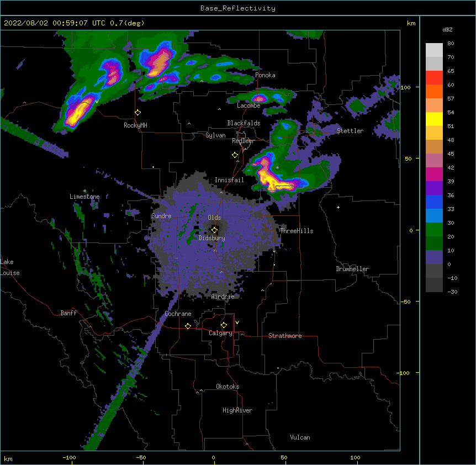This screenshot has width=476, height=465.
Task: Click the ThreeHills town label
Action: pyautogui.click(x=297, y=231)
